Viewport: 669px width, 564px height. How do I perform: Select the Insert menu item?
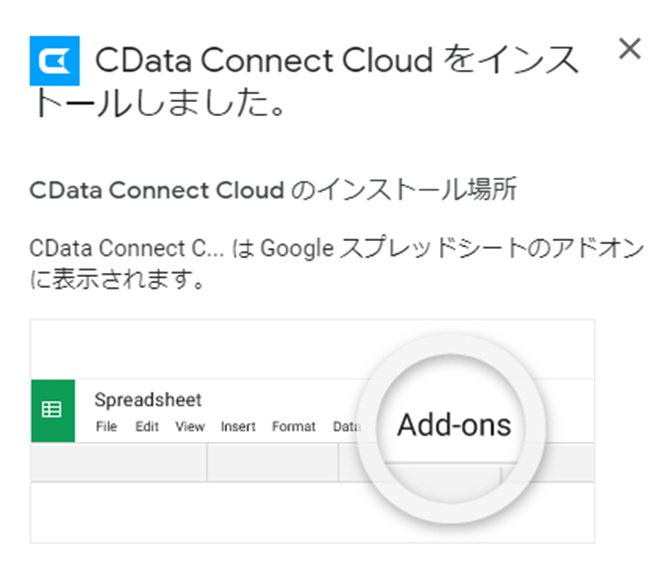click(238, 426)
